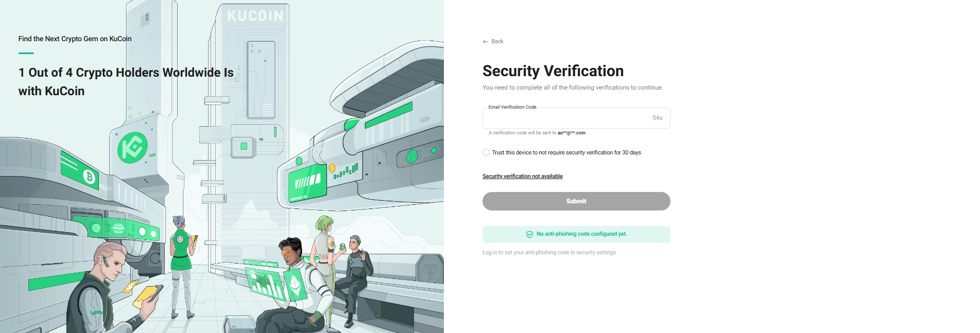Click the masked email address au**@**.com
980x333 pixels.
click(571, 133)
